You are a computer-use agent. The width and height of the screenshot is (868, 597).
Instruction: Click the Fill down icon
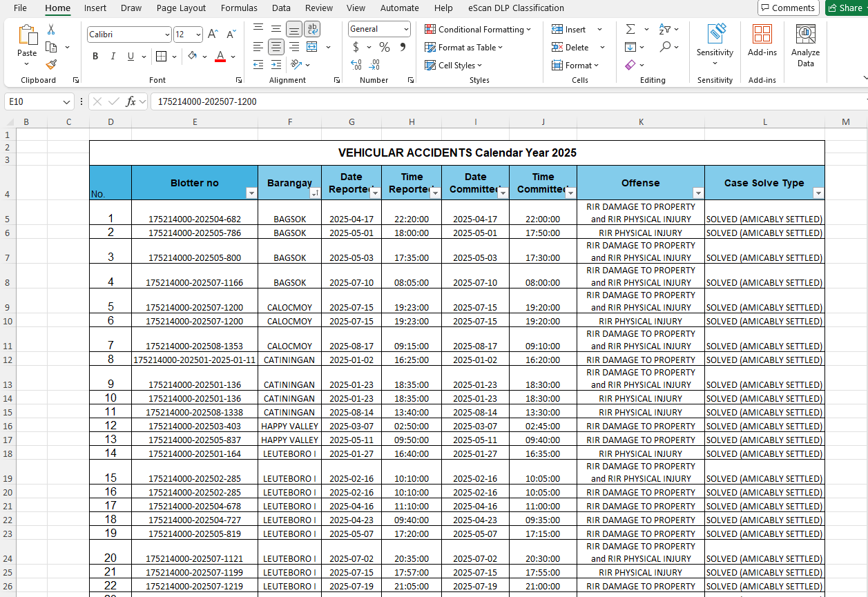(x=630, y=47)
